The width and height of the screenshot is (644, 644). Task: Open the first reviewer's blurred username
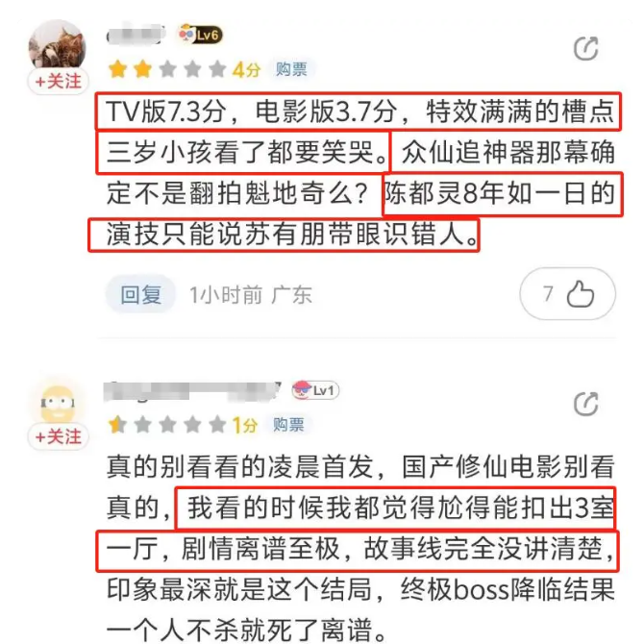click(x=136, y=35)
